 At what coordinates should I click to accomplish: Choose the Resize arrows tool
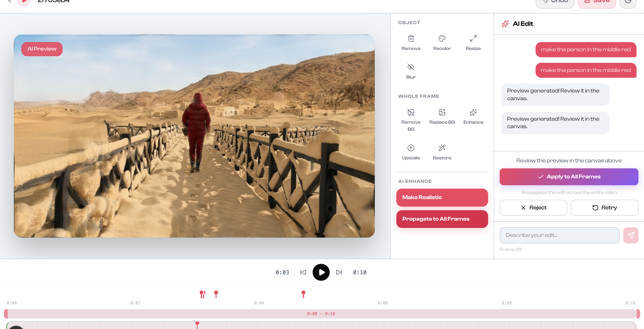tap(473, 39)
